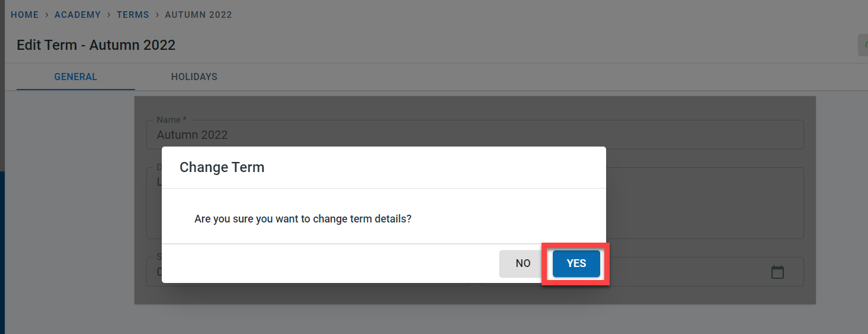Select the GENERAL tab
Screen dimensions: 868x334
pyautogui.click(x=76, y=77)
